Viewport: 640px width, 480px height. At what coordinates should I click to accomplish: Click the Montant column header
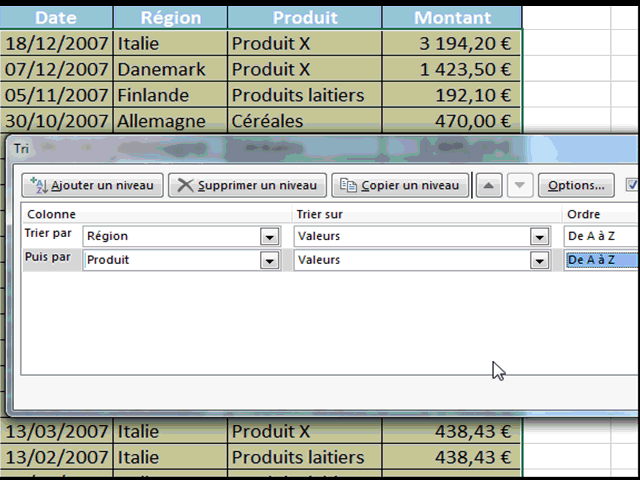coord(452,18)
